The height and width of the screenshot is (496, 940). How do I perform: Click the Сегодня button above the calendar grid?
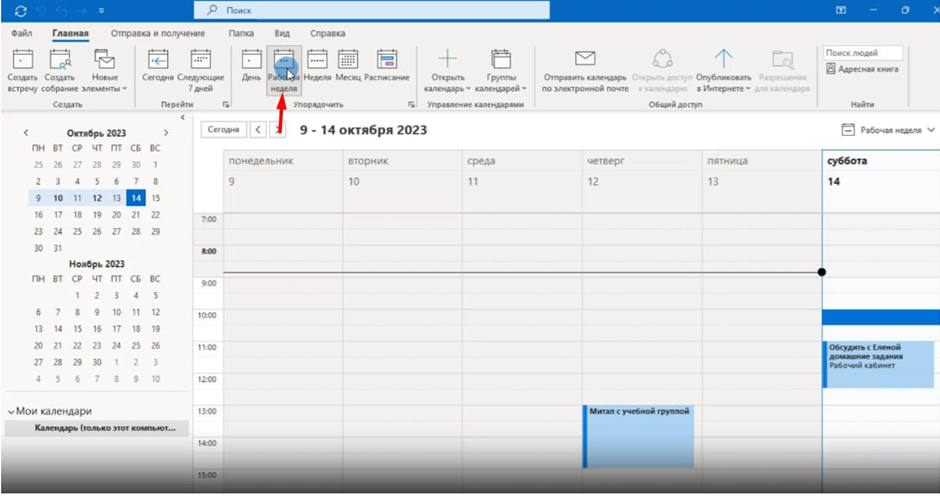223,130
